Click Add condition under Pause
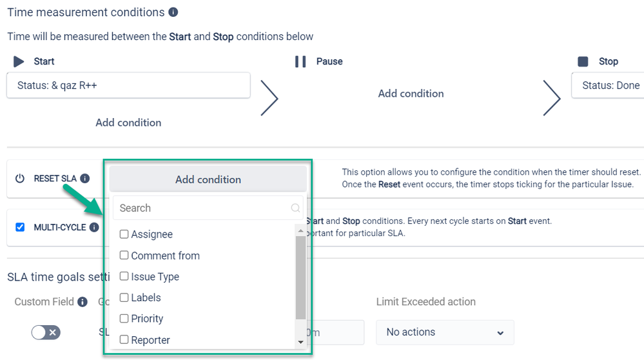This screenshot has width=644, height=360. tap(411, 94)
